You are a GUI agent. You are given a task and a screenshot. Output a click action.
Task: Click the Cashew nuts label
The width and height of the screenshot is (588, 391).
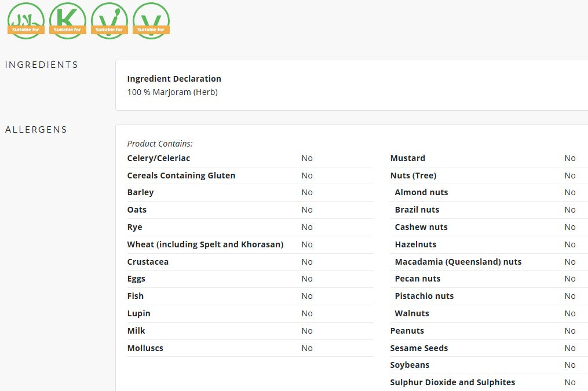(x=421, y=227)
